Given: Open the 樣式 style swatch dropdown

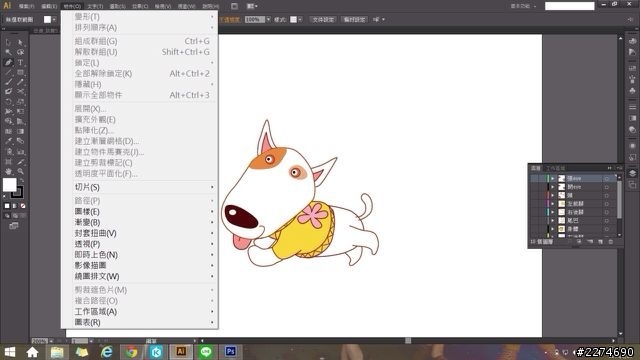Looking at the screenshot, I should 300,19.
